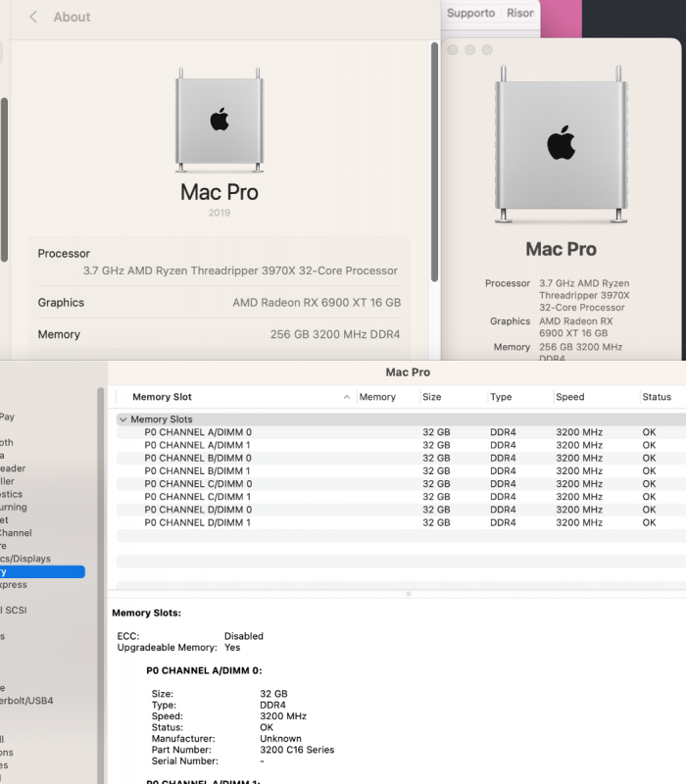Click the close button of right About window
The height and width of the screenshot is (784, 686).
pos(453,50)
